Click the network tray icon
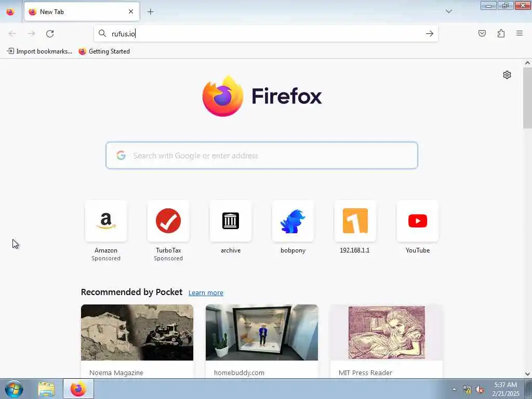 (x=467, y=390)
